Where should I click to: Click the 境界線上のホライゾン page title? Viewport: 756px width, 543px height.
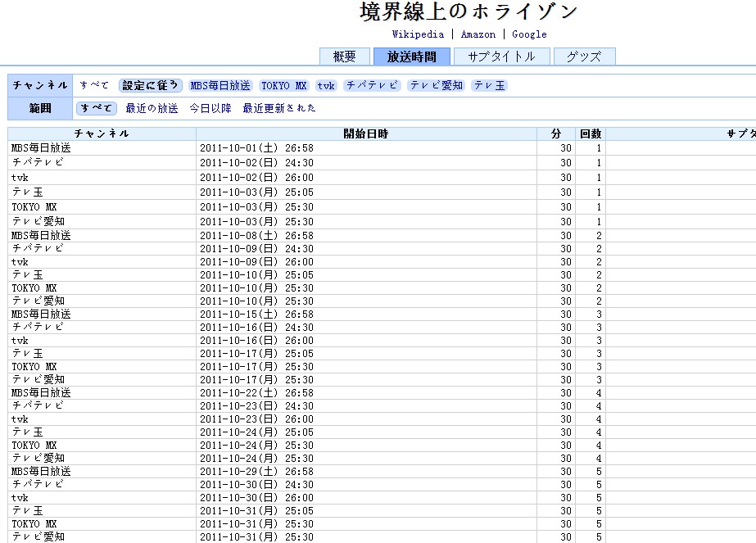[469, 12]
